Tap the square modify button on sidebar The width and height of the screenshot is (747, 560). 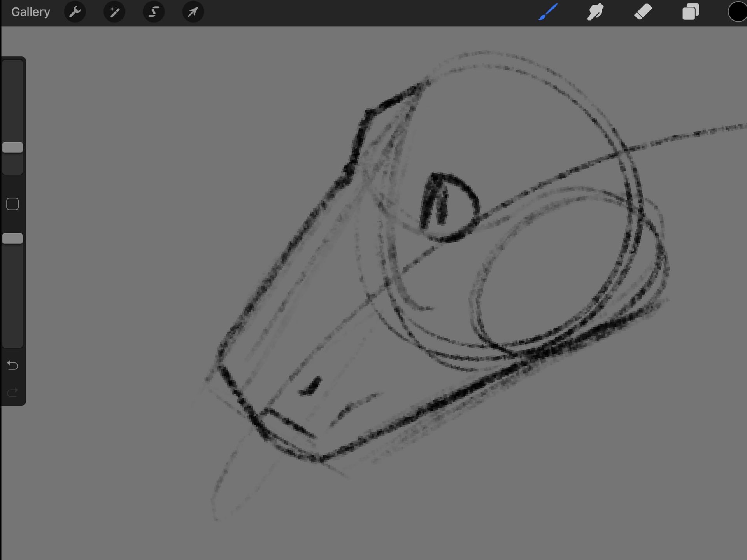click(x=12, y=204)
